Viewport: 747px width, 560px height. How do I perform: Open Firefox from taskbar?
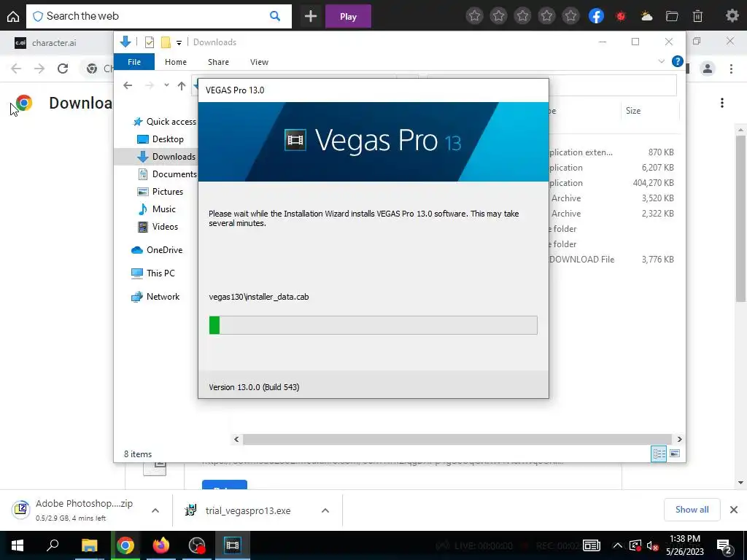coord(161,545)
